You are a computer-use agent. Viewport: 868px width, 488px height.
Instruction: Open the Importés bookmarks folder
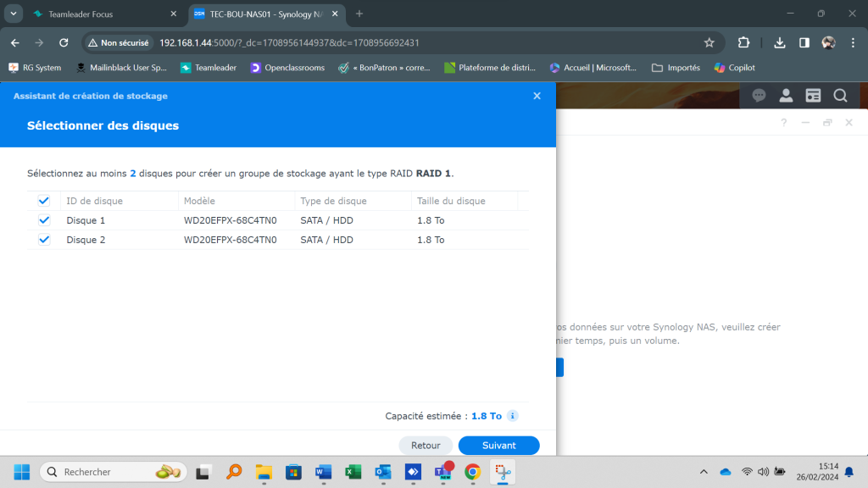tap(676, 68)
